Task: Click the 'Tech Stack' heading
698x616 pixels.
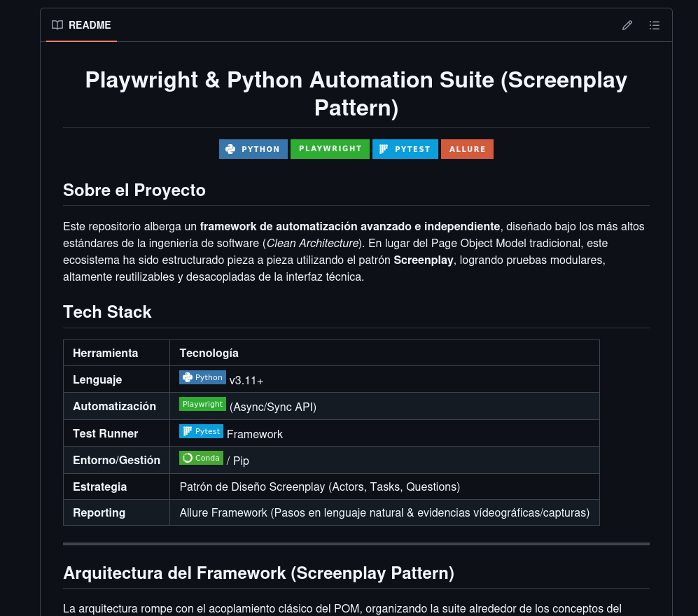Action: (x=107, y=312)
